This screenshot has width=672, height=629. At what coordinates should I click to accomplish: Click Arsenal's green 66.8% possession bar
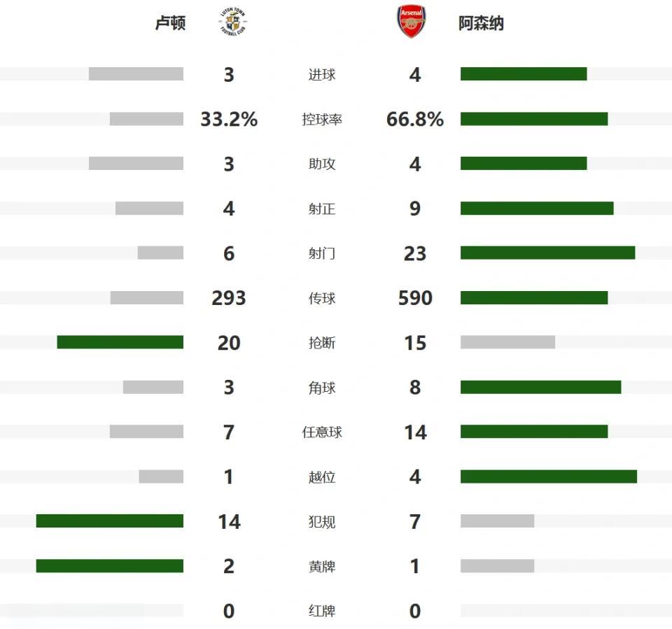(x=534, y=119)
